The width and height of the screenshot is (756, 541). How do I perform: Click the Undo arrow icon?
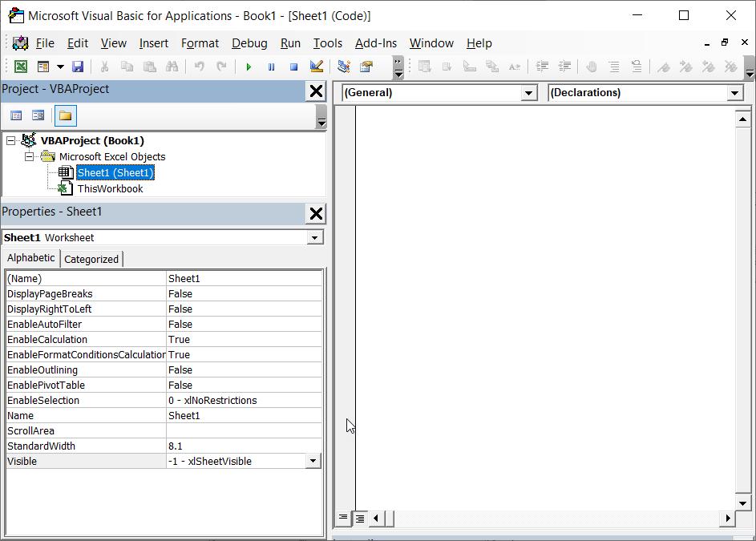(199, 67)
